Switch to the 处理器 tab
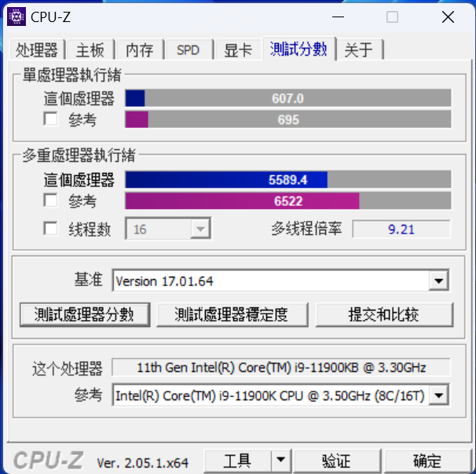Viewport: 476px width, 474px height. click(x=37, y=50)
